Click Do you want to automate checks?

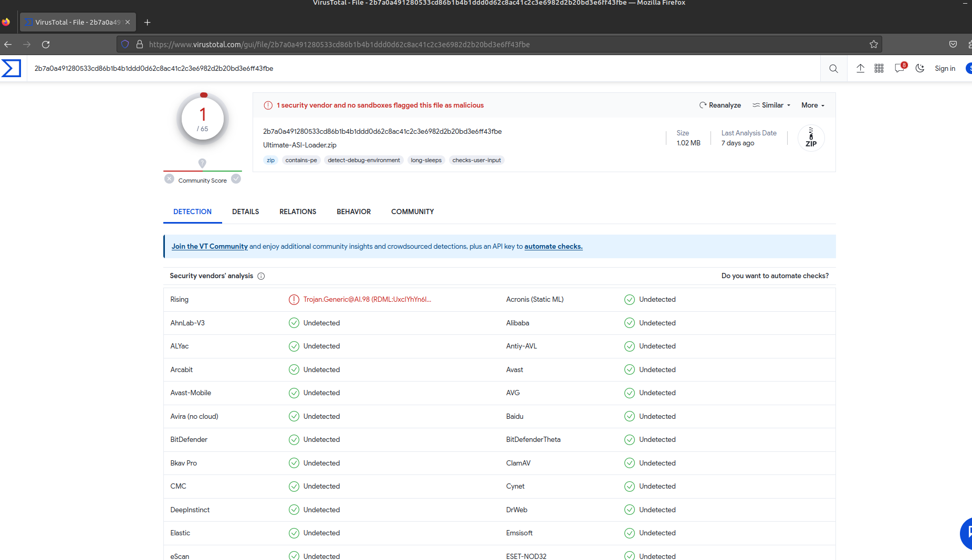coord(775,276)
